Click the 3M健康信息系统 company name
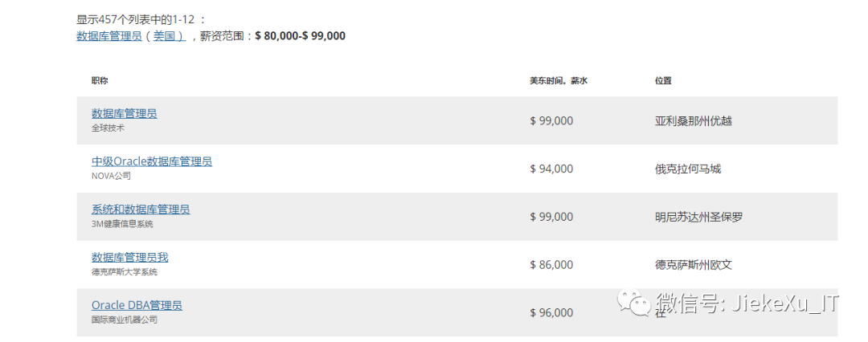Image resolution: width=868 pixels, height=342 pixels. tap(122, 224)
